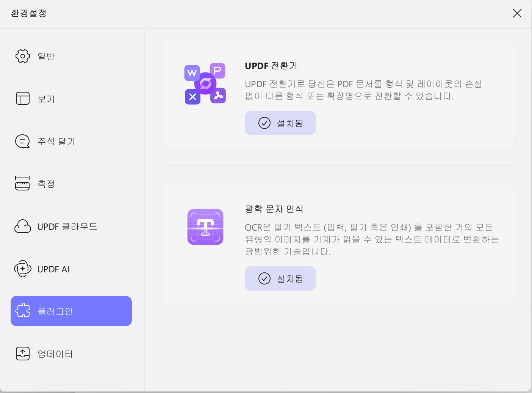Click the upload tray icon beside 업데이터
Screen dimensions: 532x393
(23, 354)
